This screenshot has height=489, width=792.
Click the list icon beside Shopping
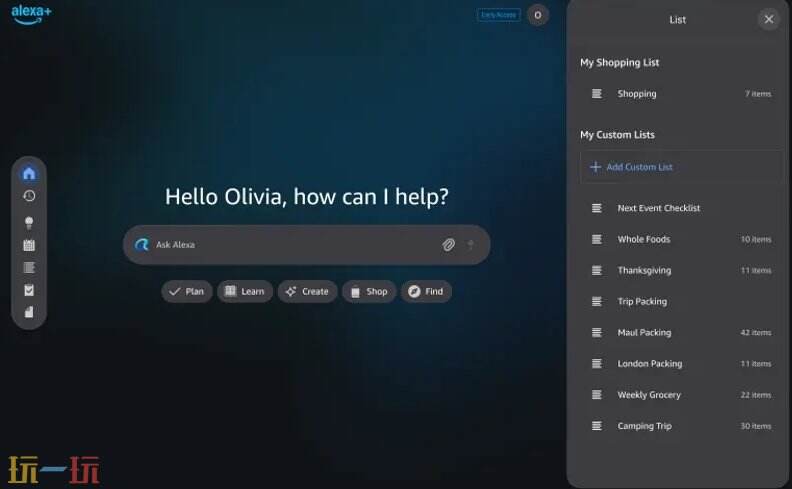coord(597,93)
